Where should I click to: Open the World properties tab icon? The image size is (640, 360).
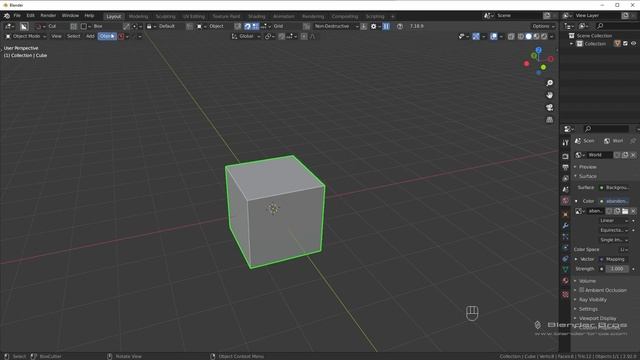pos(565,200)
